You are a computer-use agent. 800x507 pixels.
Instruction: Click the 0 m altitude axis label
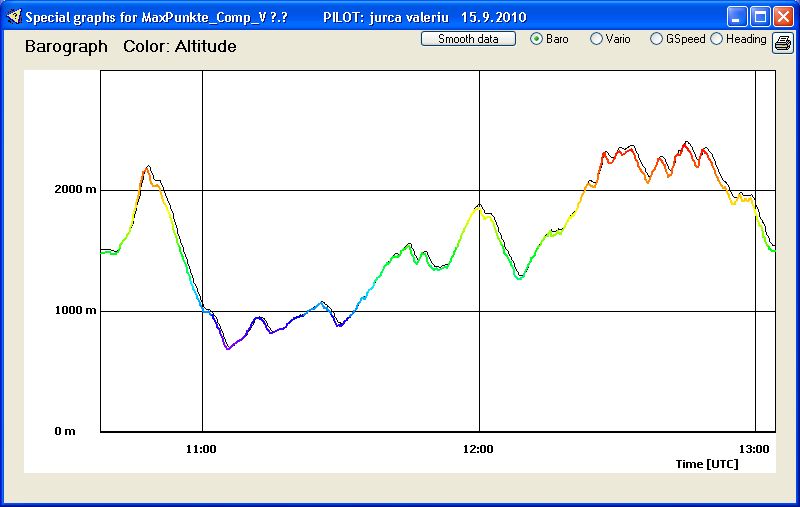pos(64,431)
